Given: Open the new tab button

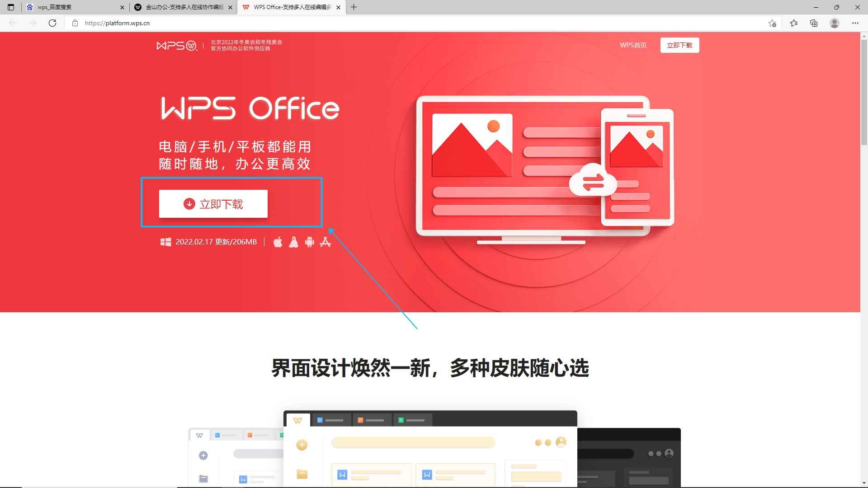Looking at the screenshot, I should (354, 7).
